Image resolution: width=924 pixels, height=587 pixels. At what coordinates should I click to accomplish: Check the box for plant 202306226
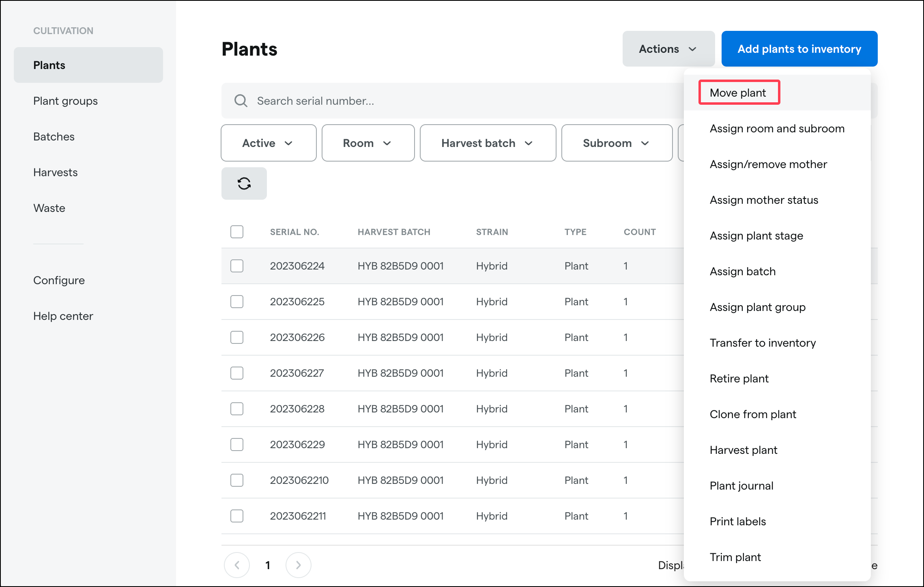click(237, 337)
